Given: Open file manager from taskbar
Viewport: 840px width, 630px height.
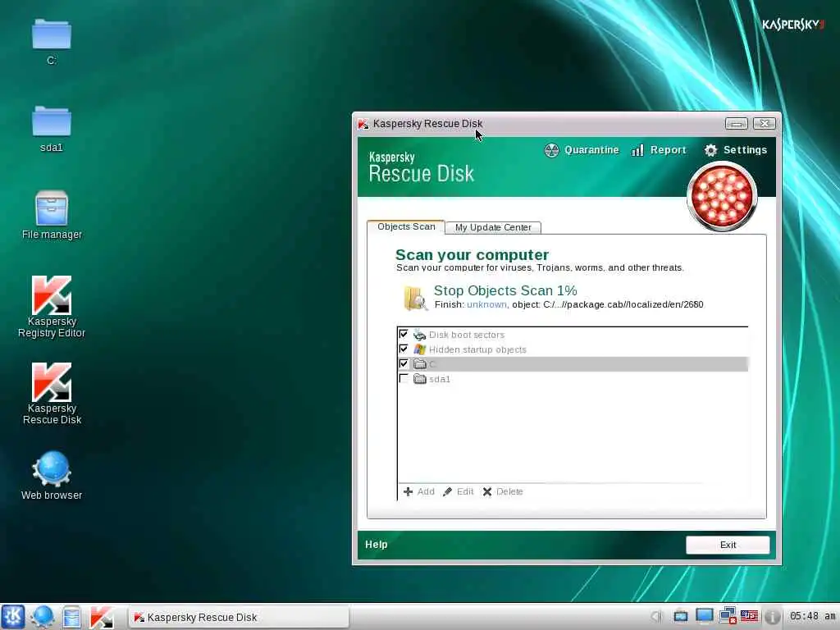Looking at the screenshot, I should 71,617.
